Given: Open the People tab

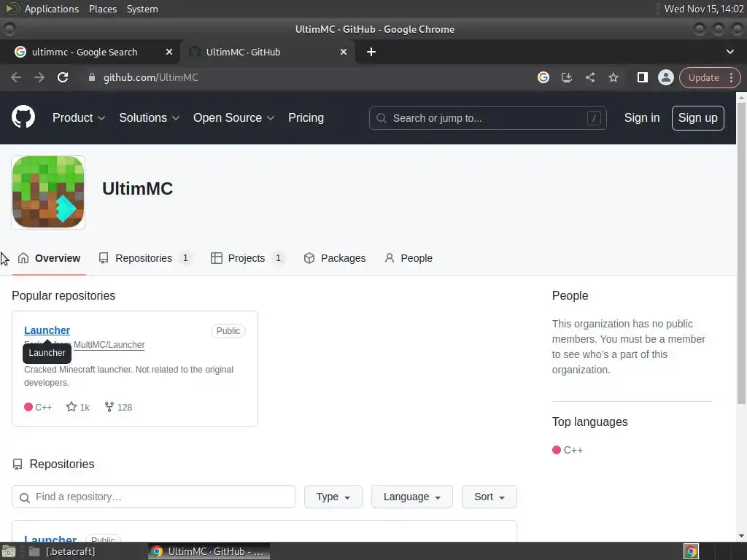Looking at the screenshot, I should coord(409,258).
